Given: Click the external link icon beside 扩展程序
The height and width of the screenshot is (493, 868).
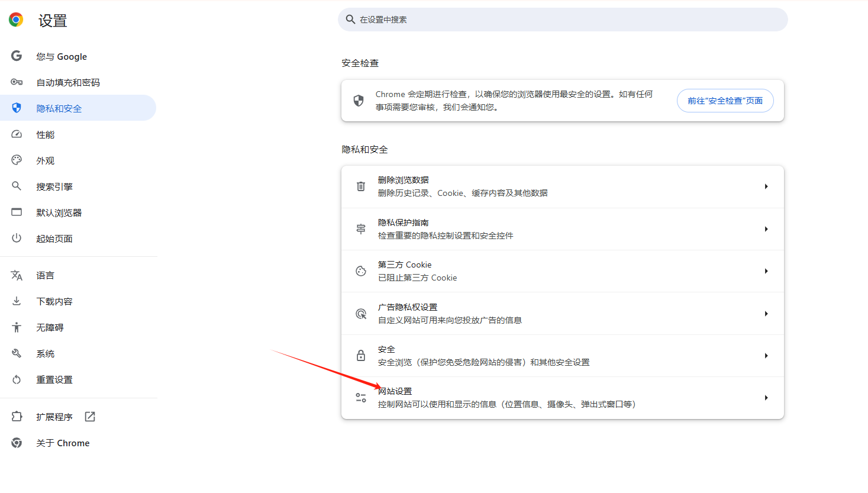Looking at the screenshot, I should [90, 417].
